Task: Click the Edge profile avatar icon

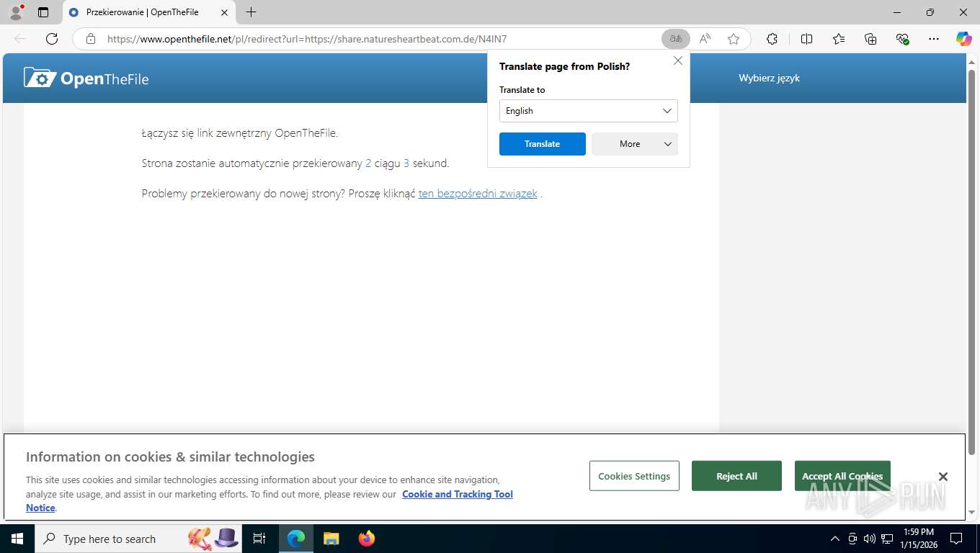Action: tap(16, 12)
